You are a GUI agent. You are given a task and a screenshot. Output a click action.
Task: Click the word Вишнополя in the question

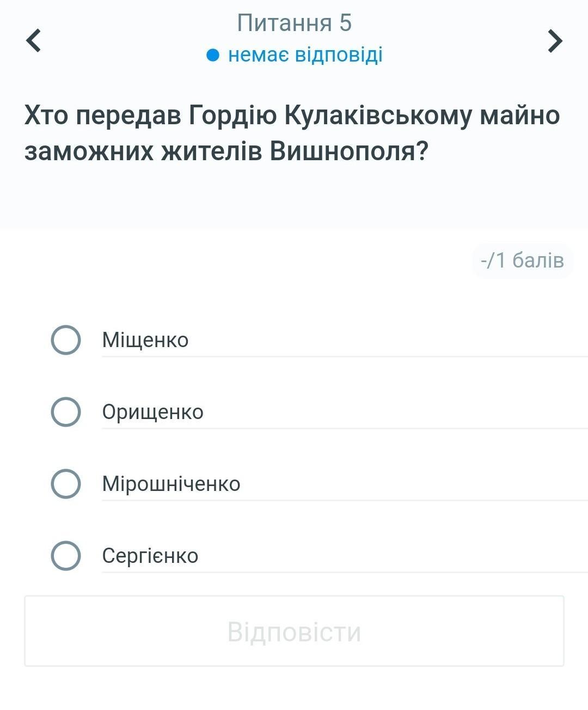pyautogui.click(x=349, y=151)
